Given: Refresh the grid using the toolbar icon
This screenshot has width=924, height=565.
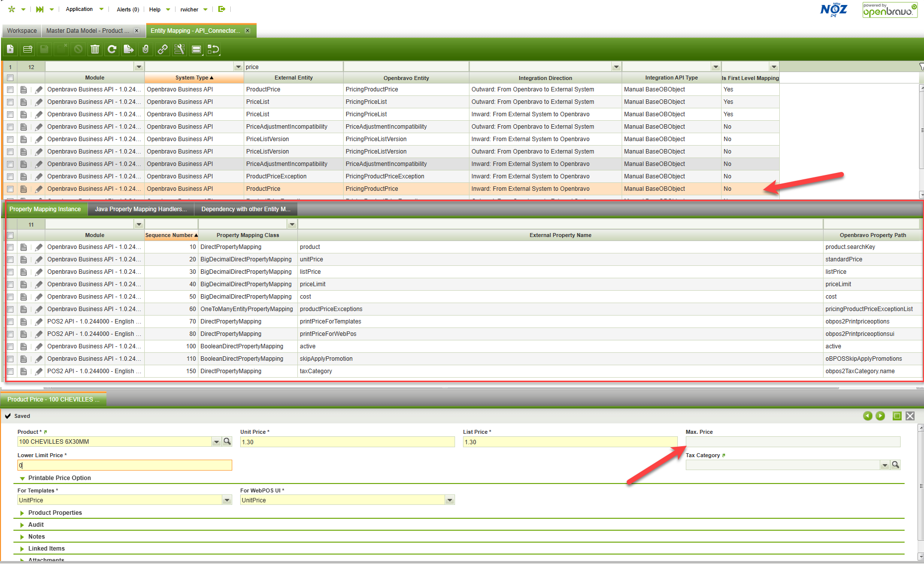Looking at the screenshot, I should pos(112,49).
